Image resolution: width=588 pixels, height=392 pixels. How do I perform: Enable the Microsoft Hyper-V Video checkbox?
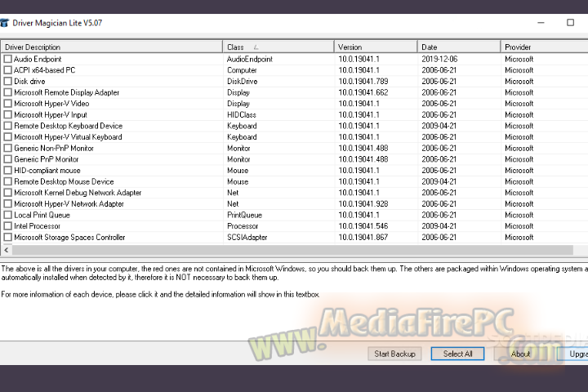pyautogui.click(x=7, y=104)
